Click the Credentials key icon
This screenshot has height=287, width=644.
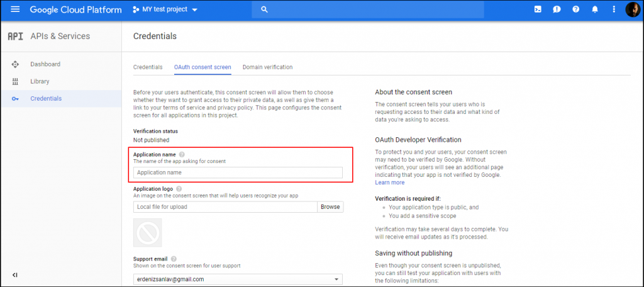[16, 99]
